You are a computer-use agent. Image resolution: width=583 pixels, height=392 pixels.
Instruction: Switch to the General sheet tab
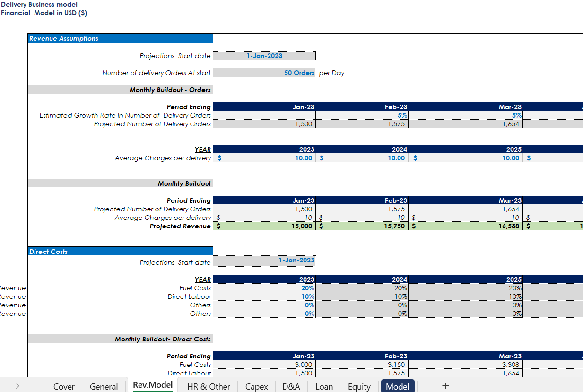(x=104, y=386)
